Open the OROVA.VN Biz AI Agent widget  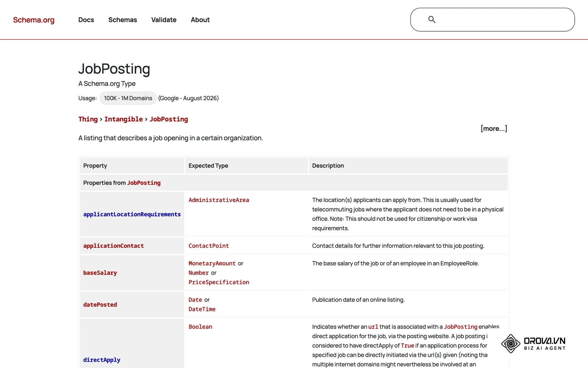click(533, 343)
